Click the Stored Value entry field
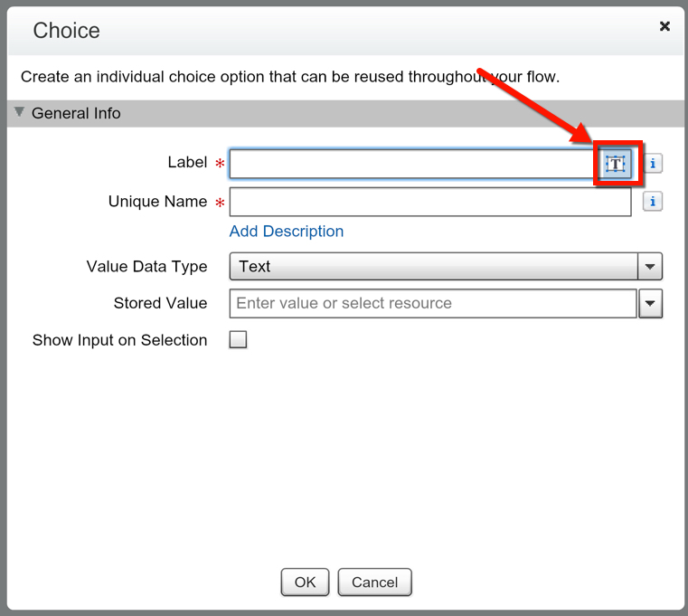 tap(433, 304)
